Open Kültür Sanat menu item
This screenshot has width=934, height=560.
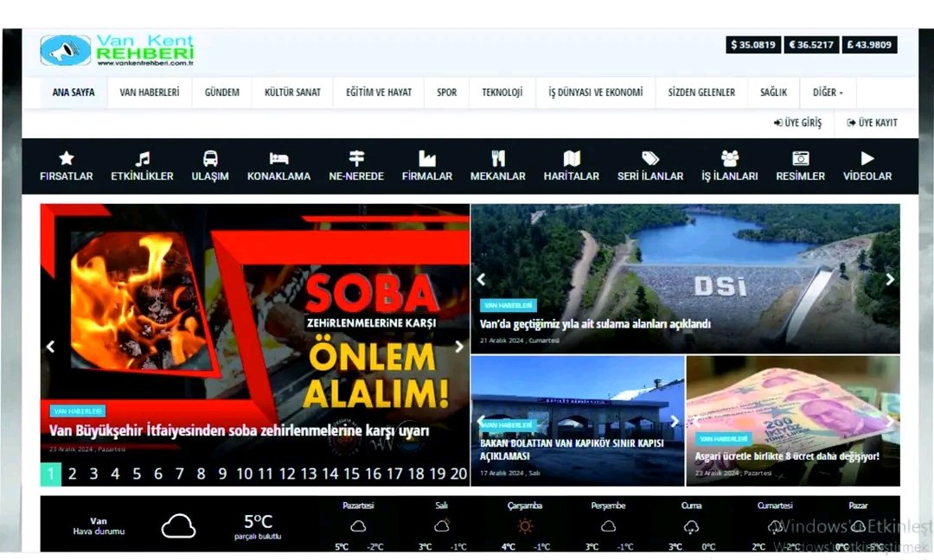tap(292, 92)
